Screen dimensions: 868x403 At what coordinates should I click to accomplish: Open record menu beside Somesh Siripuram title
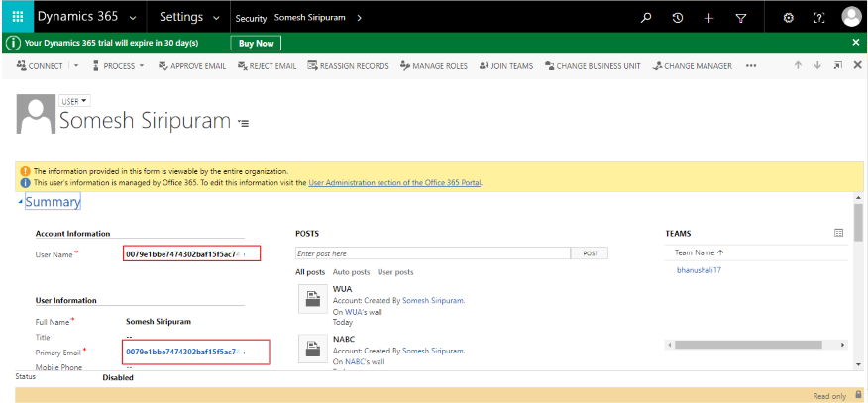coord(243,123)
